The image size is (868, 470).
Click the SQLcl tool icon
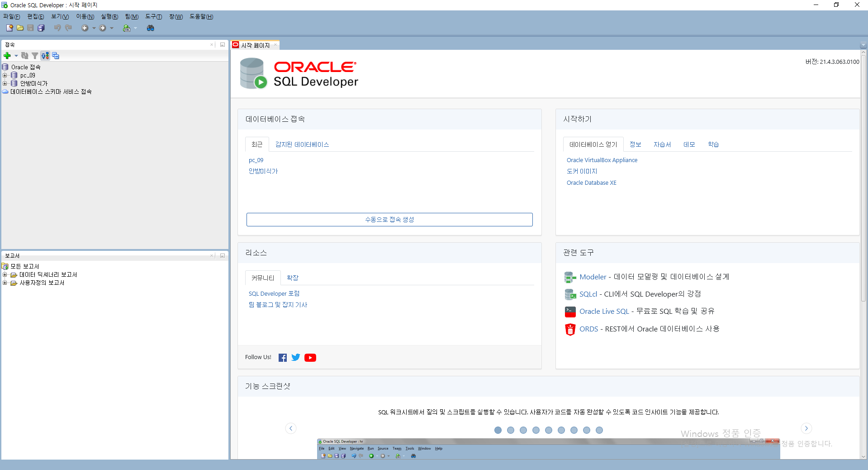tap(570, 294)
